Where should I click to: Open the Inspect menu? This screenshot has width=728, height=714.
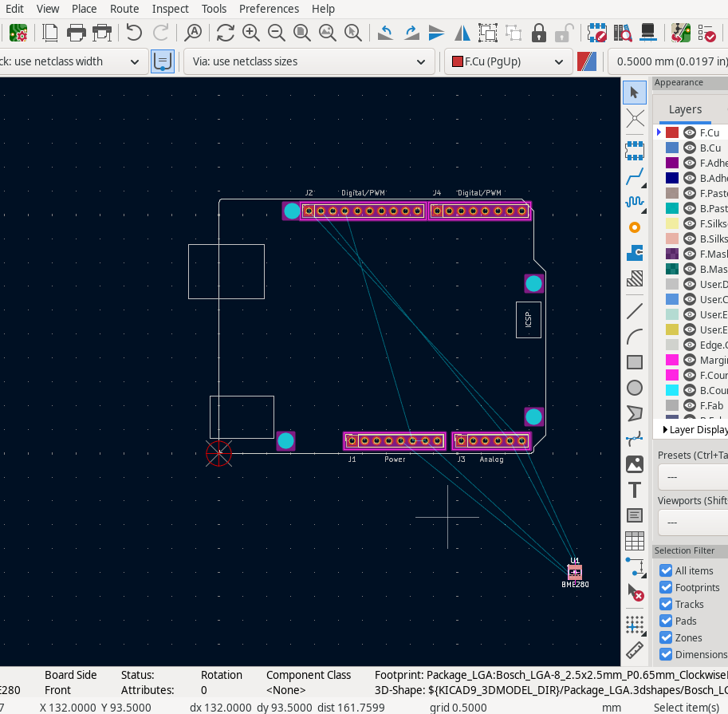pos(171,9)
